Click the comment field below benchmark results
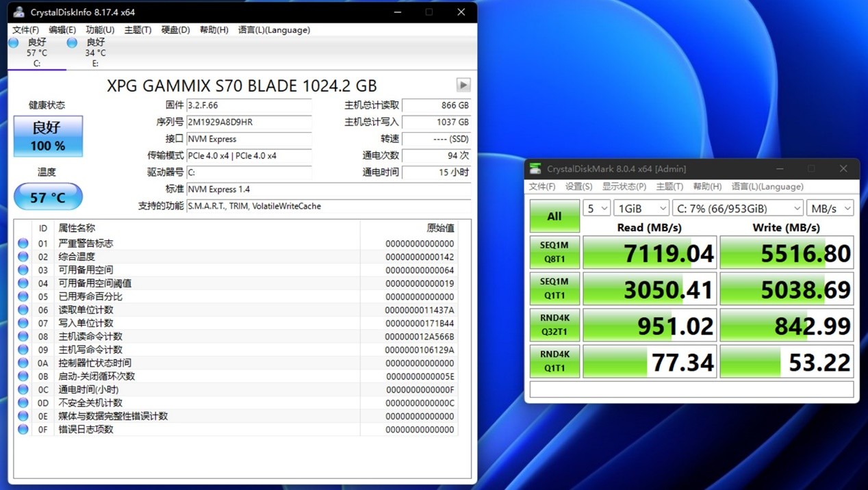 (691, 389)
